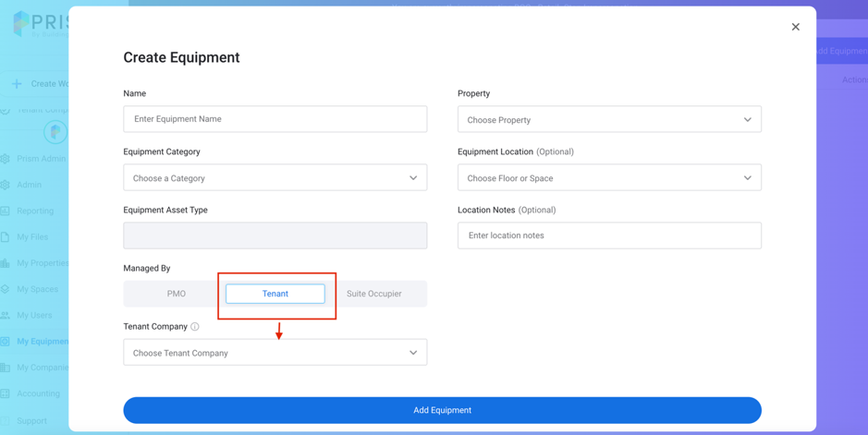Image resolution: width=868 pixels, height=435 pixels.
Task: Open the Choose Floor or Space dropdown
Action: click(x=609, y=178)
